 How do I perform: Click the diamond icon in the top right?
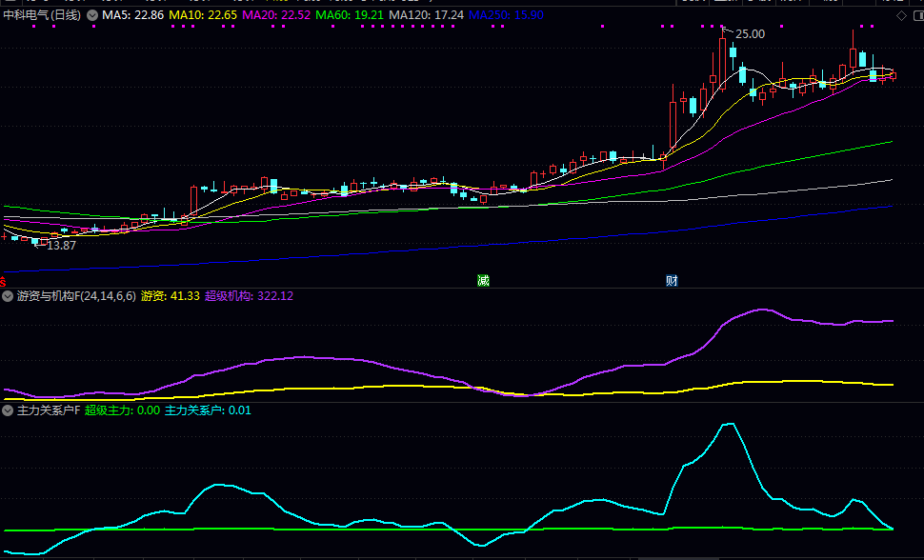point(901,16)
